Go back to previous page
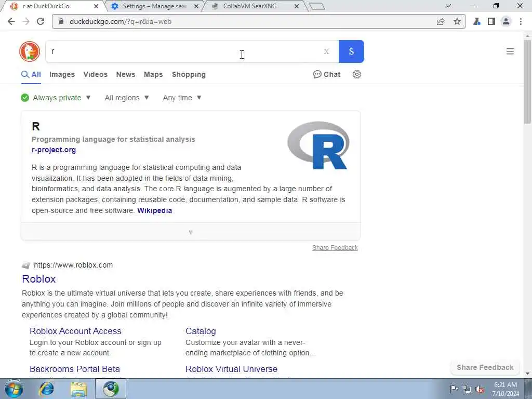 click(x=11, y=21)
